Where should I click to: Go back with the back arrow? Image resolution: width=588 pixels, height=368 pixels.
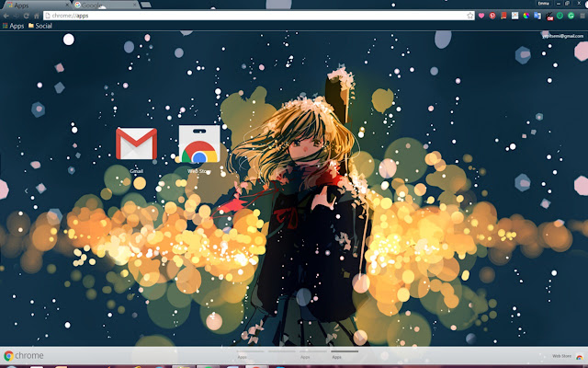tap(6, 16)
